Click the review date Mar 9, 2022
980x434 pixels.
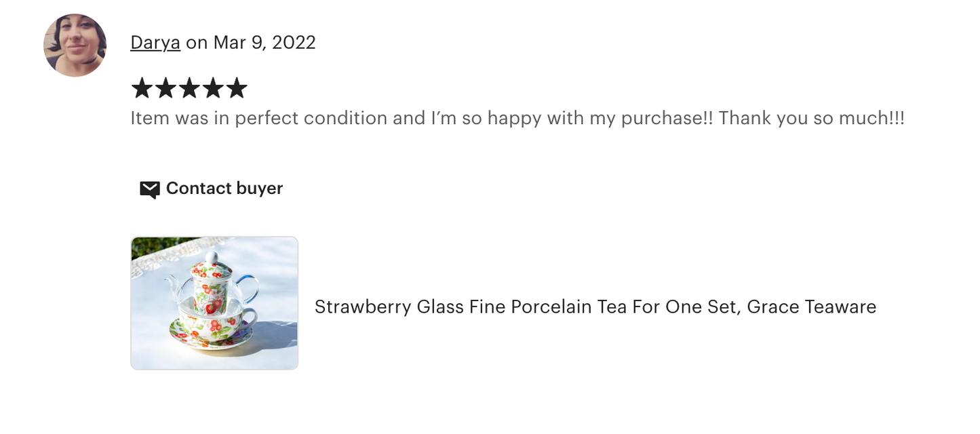[264, 43]
